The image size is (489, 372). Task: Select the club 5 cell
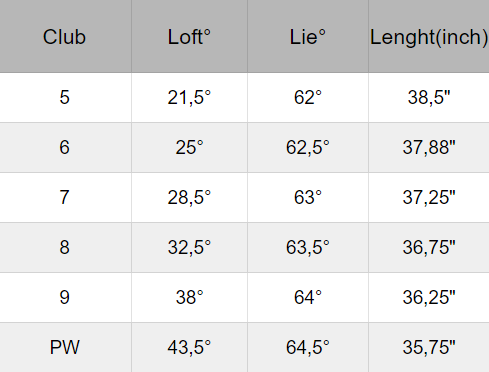tap(64, 97)
